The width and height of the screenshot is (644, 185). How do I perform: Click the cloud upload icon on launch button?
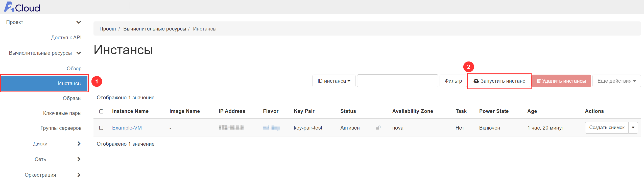click(476, 81)
